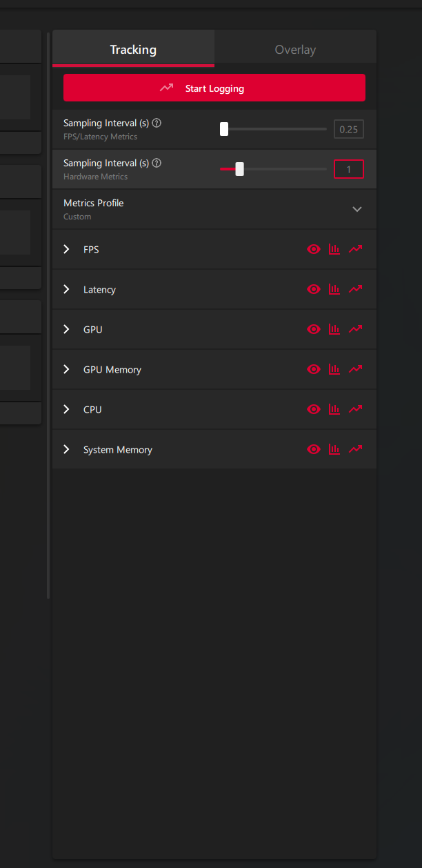Click the Hardware Metrics sampling interval slider handle
422x868 pixels.
click(239, 169)
